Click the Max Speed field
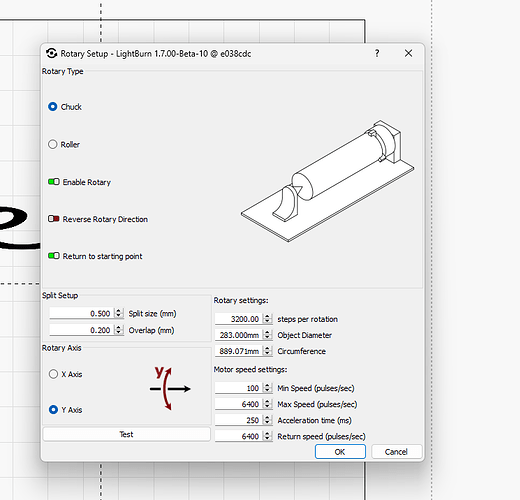 239,404
